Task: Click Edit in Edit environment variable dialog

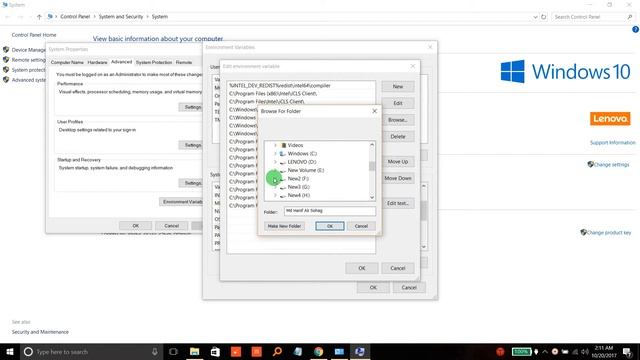Action: tap(398, 103)
